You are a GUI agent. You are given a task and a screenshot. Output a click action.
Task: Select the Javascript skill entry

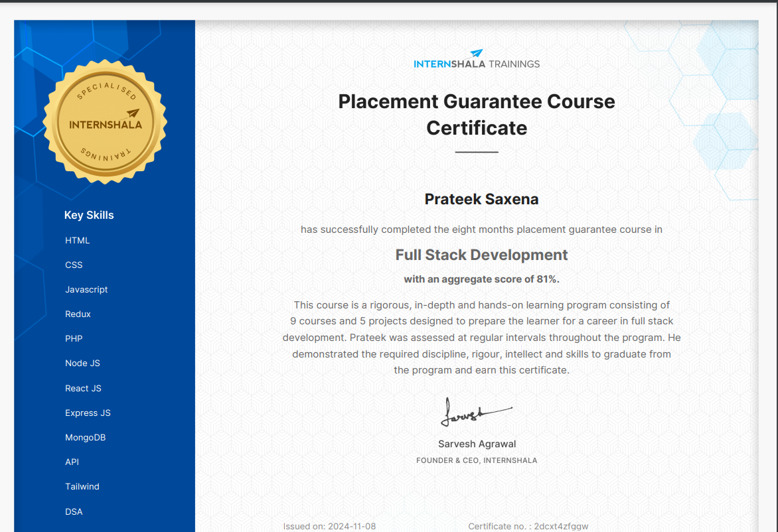click(86, 290)
